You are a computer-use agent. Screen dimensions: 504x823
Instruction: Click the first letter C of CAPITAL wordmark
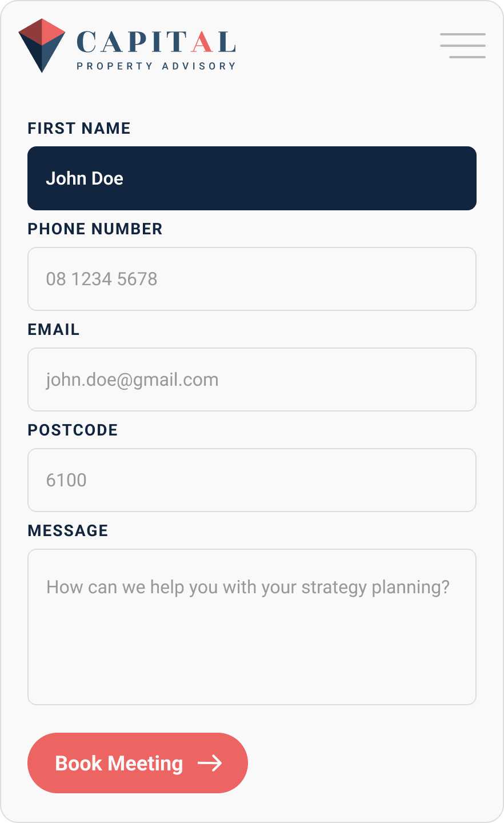pos(87,42)
